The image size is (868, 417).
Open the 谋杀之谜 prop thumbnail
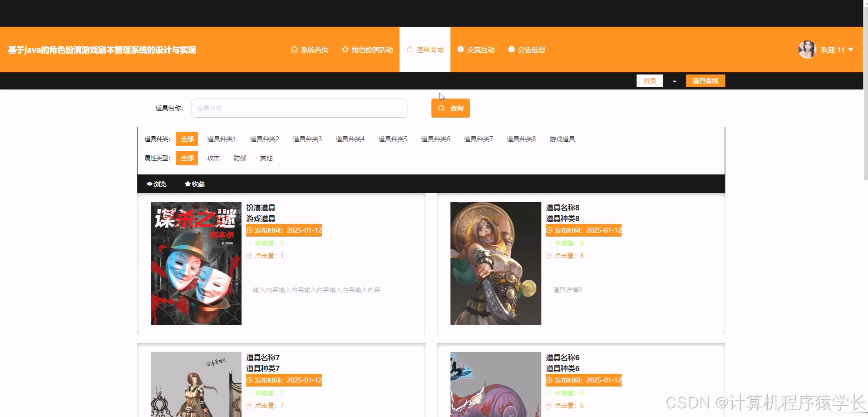pyautogui.click(x=196, y=263)
